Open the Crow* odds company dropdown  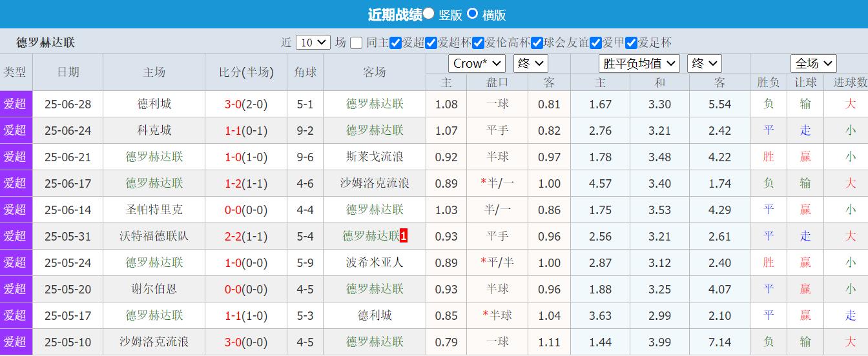477,63
